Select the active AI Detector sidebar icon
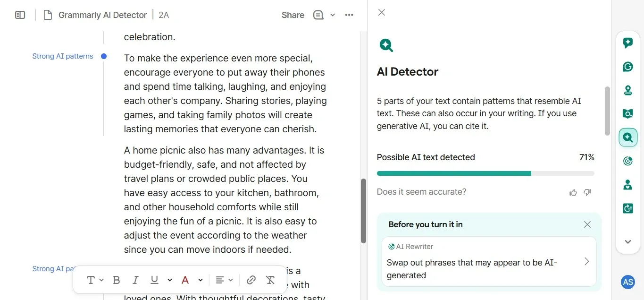The image size is (644, 300). coord(628,137)
